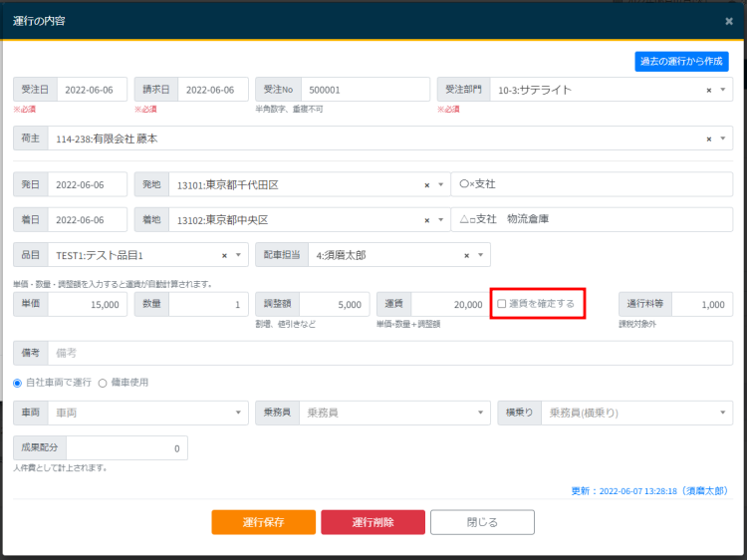Select the 自社車両で運行 radio button
This screenshot has width=747, height=560.
click(18, 383)
